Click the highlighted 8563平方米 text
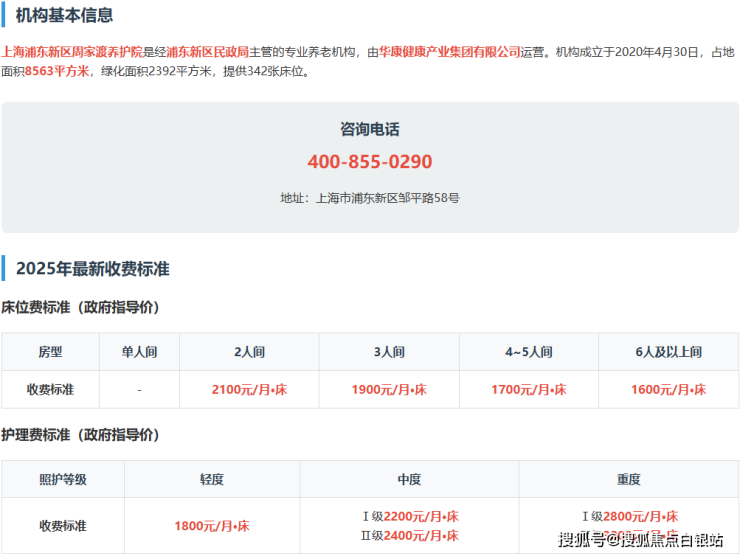This screenshot has width=740, height=556. (58, 71)
